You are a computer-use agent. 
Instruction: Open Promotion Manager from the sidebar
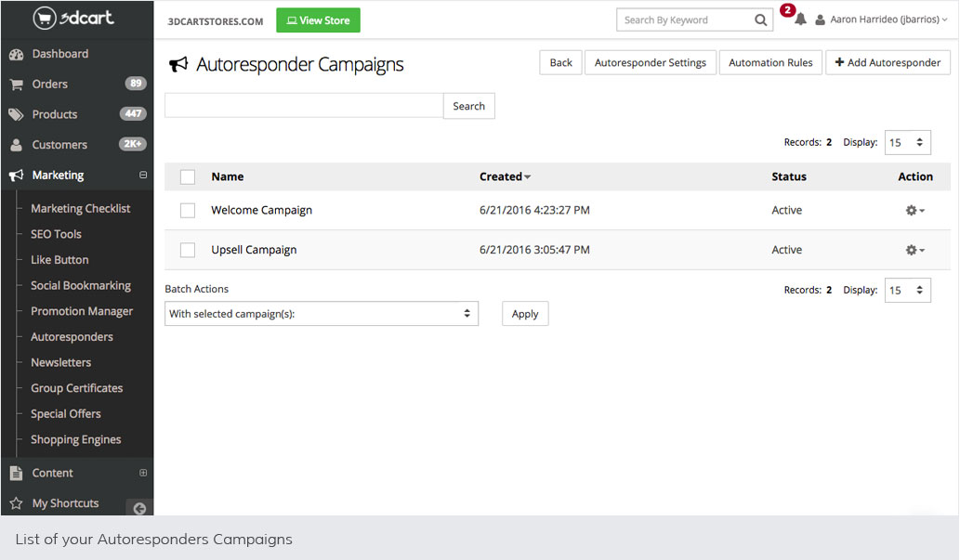pos(82,311)
